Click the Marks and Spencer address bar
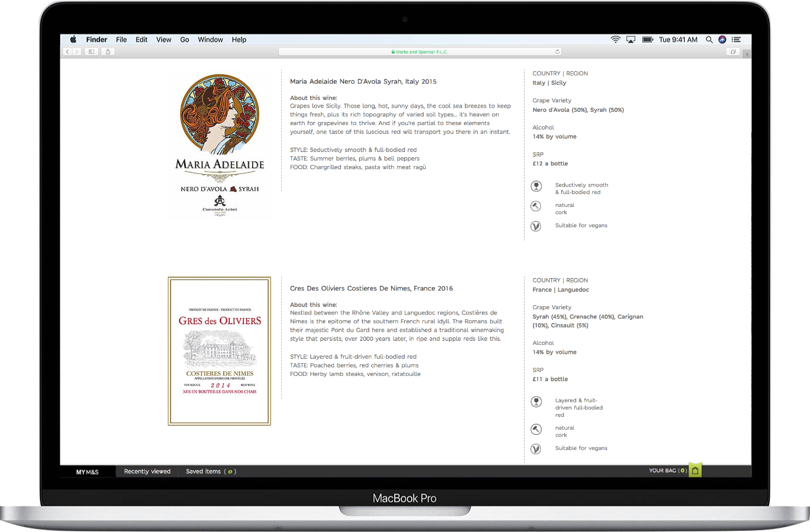The width and height of the screenshot is (810, 532). (x=420, y=52)
